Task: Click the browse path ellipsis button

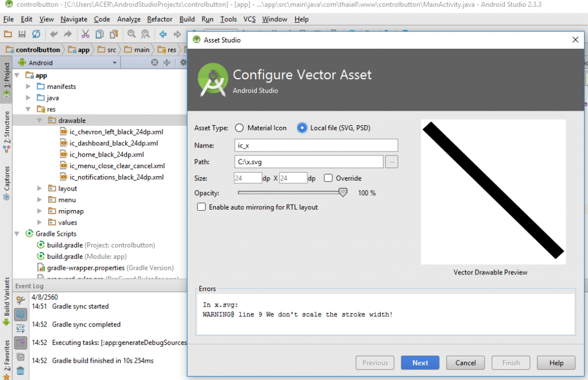Action: point(392,162)
